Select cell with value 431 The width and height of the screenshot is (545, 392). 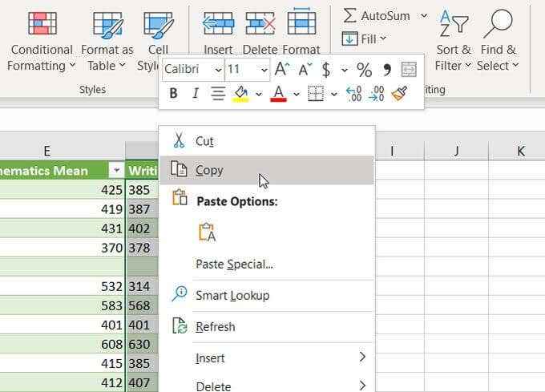(62, 228)
